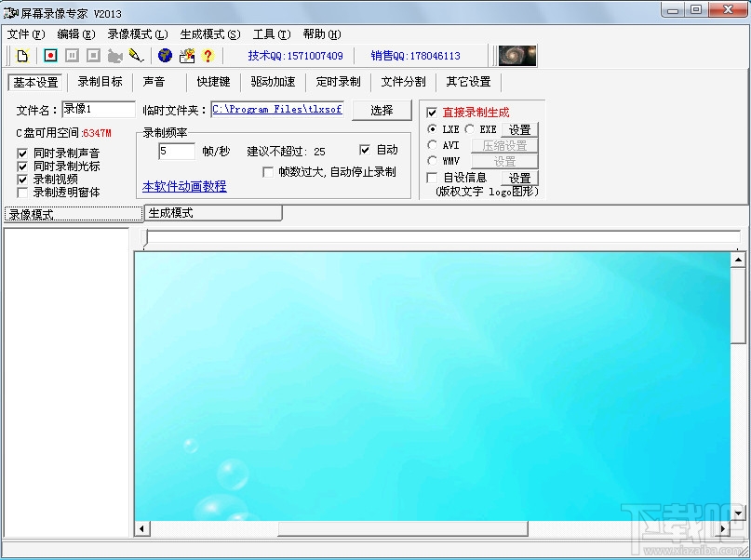Toggle the 自动 frame rate checkbox

[365, 150]
